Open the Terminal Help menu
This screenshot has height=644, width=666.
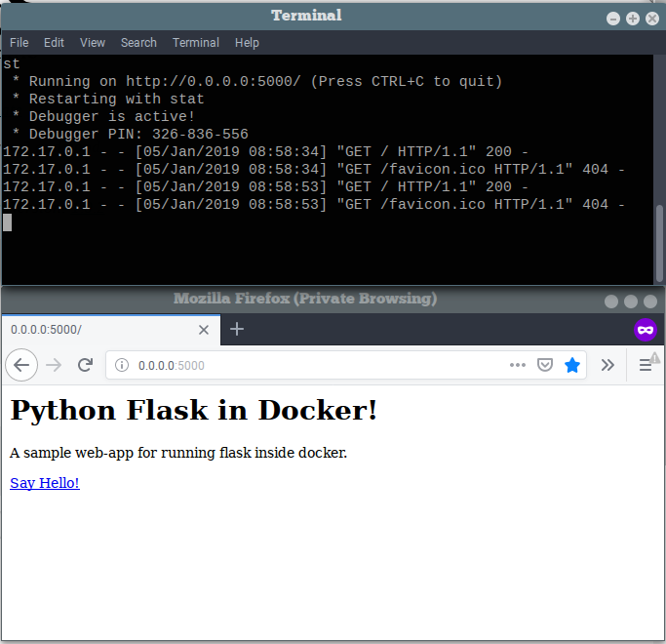pos(248,43)
